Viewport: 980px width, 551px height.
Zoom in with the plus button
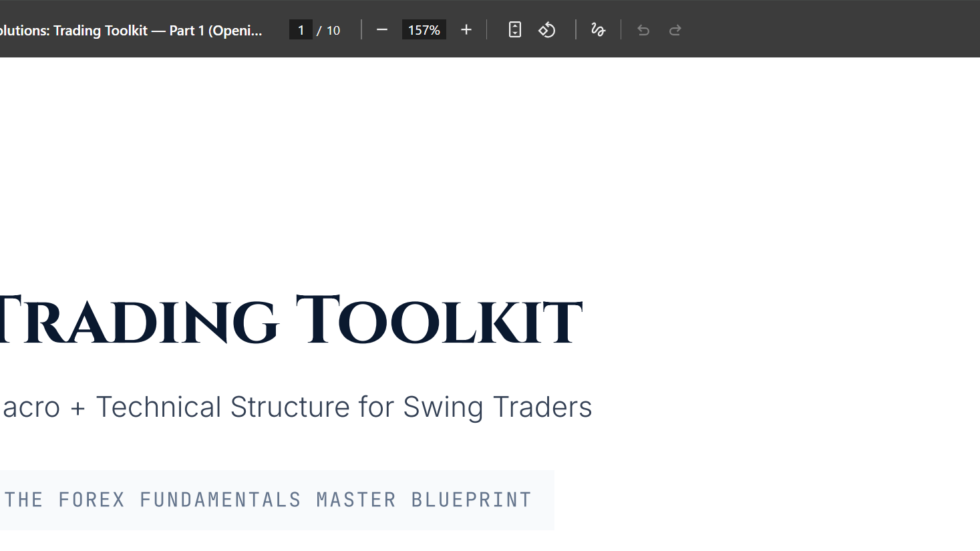[x=466, y=30]
